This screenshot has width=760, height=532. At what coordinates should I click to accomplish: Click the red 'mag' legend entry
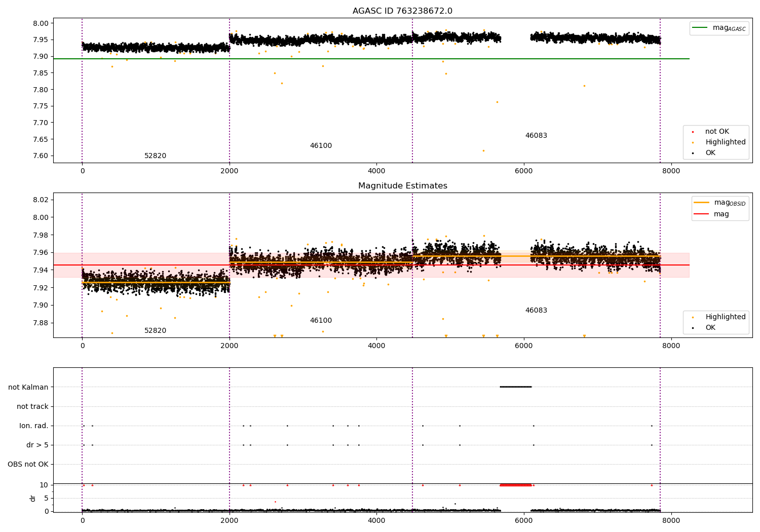(x=711, y=214)
